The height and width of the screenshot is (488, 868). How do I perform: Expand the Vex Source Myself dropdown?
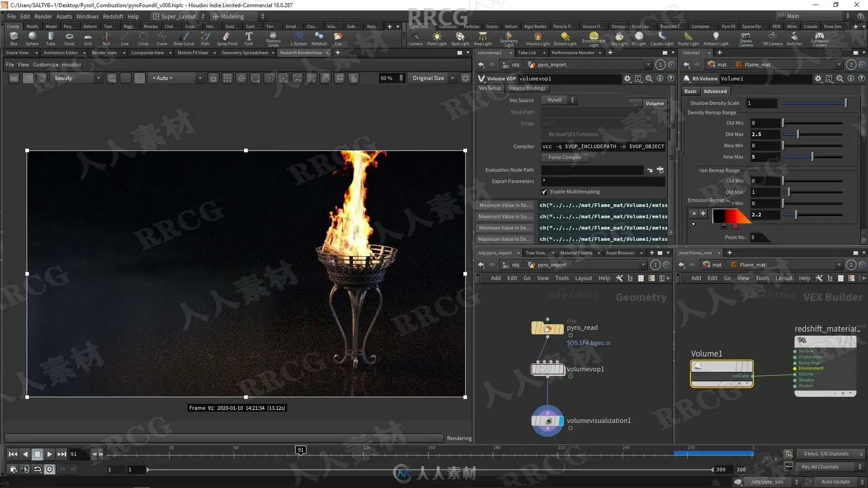(x=559, y=100)
